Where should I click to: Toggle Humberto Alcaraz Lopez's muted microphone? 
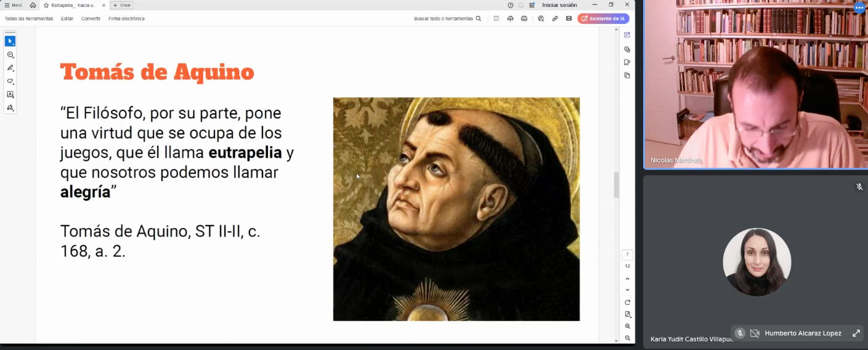coord(740,333)
